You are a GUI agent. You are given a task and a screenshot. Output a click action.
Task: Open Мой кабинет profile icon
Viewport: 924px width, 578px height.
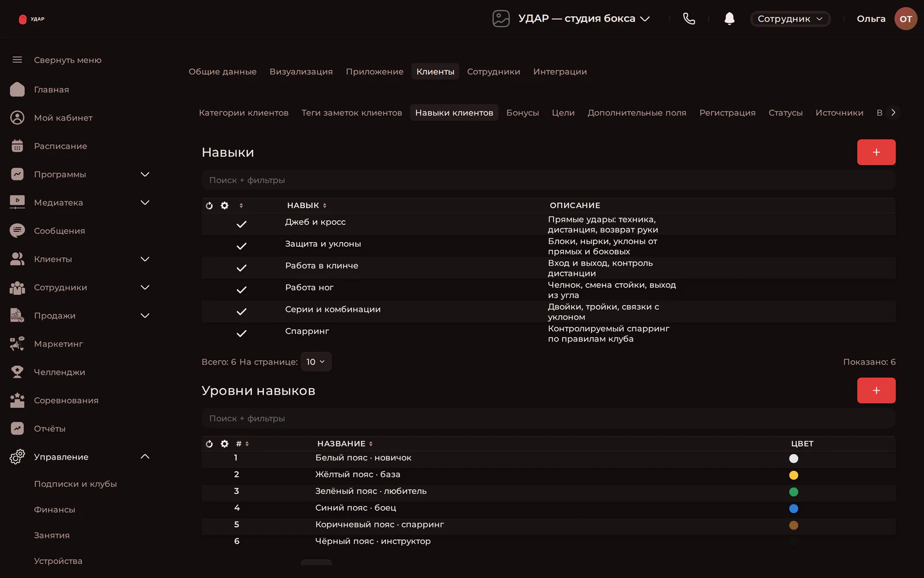pyautogui.click(x=17, y=117)
